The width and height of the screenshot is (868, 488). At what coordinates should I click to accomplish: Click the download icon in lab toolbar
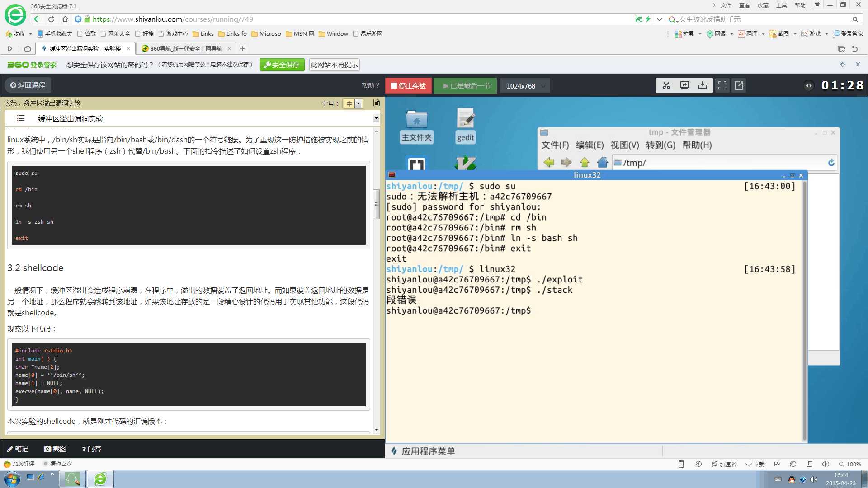point(703,85)
